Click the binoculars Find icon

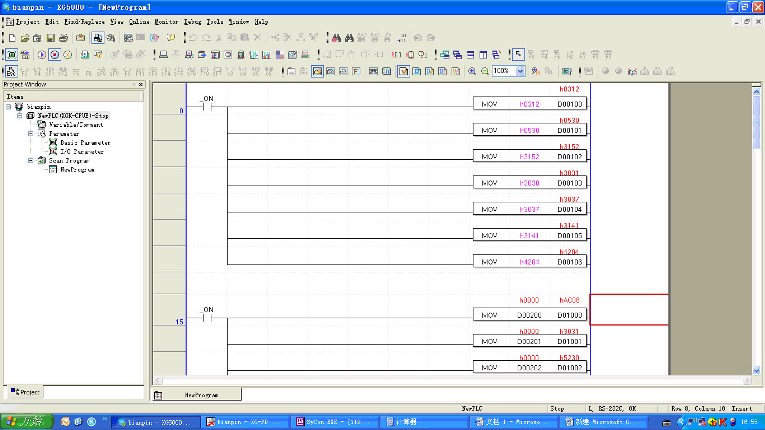(337, 37)
